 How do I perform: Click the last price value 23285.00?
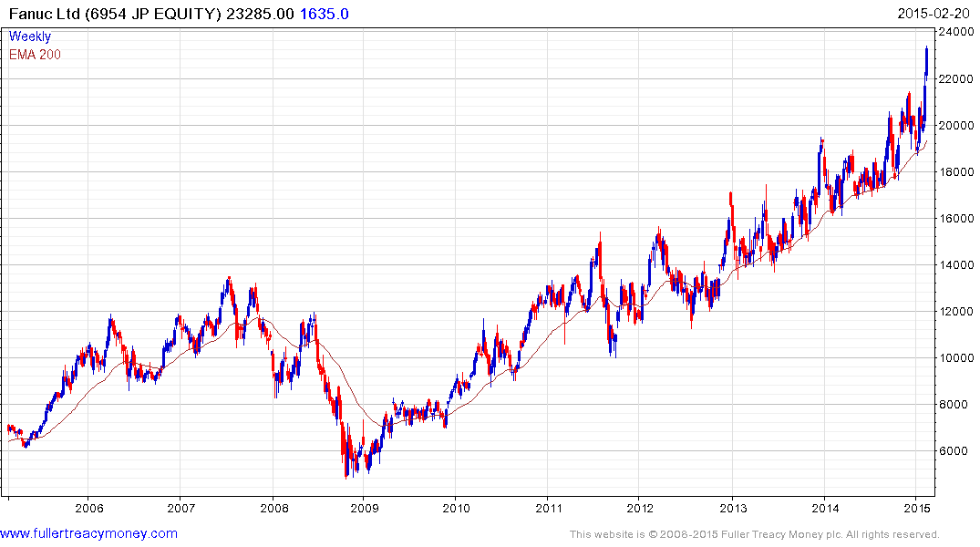[260, 14]
